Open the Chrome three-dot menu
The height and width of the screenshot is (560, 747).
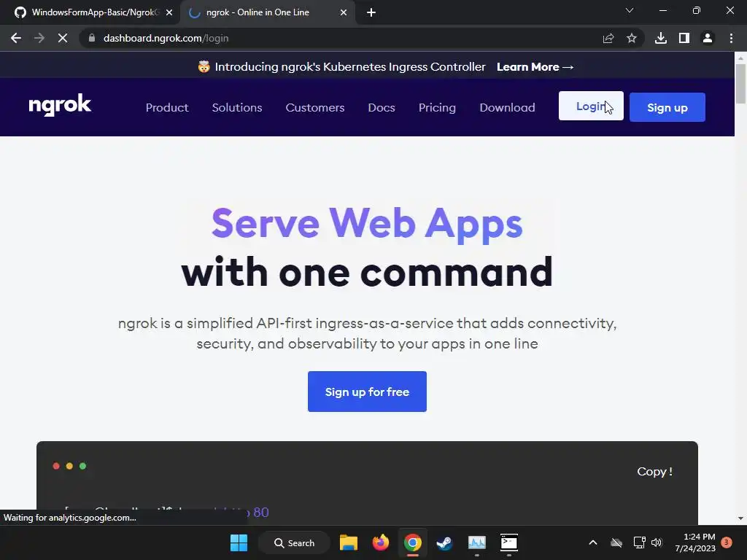(731, 38)
